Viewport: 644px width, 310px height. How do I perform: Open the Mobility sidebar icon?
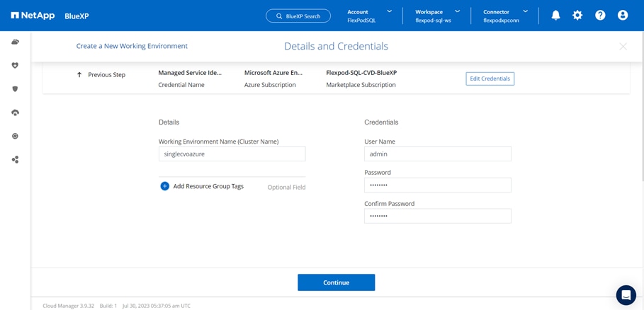point(15,136)
